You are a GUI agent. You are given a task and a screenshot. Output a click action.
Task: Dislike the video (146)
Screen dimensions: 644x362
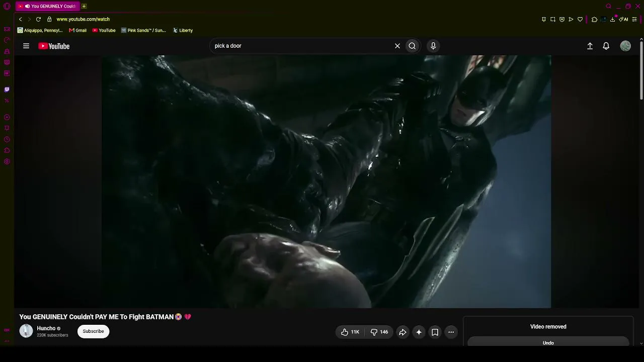pos(379,332)
